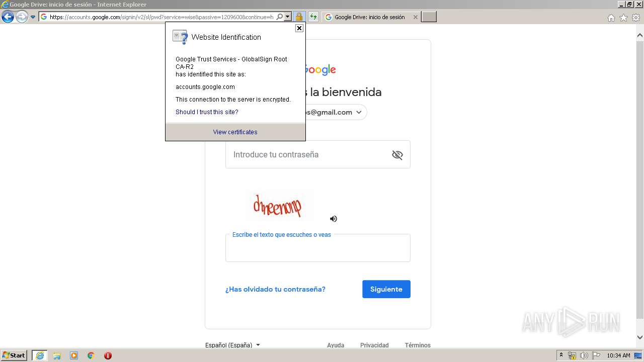644x362 pixels.
Task: Click the browser Forward arrow button
Action: click(22, 17)
